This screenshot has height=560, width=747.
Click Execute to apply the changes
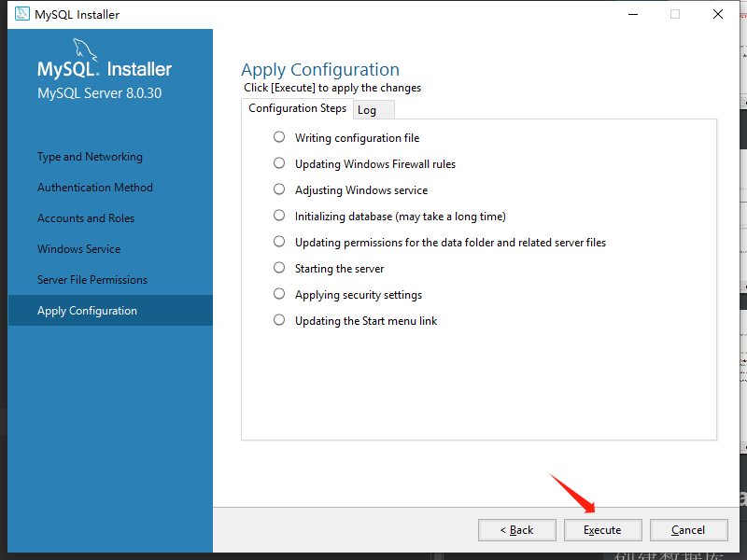point(602,530)
